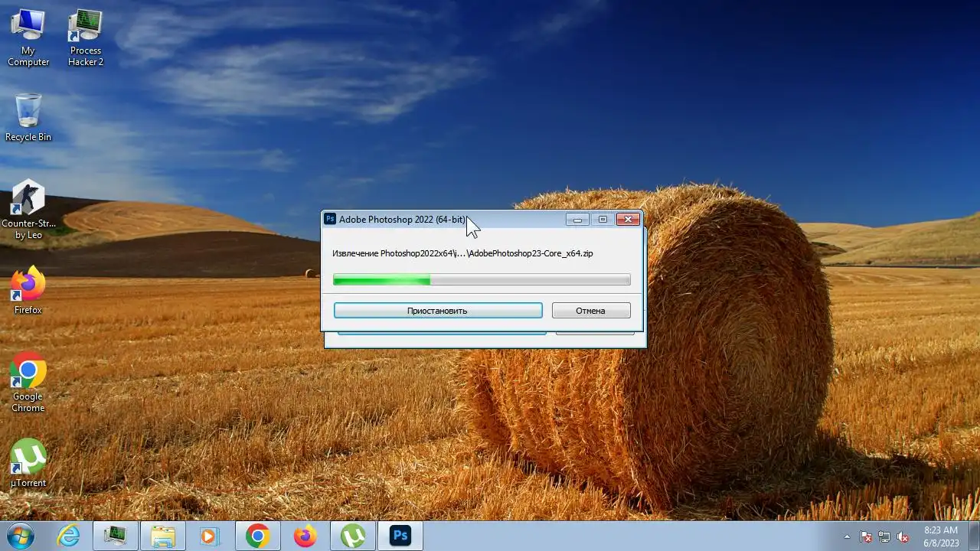The width and height of the screenshot is (980, 551).
Task: Select Google Chrome desktop shortcut
Action: pyautogui.click(x=28, y=382)
